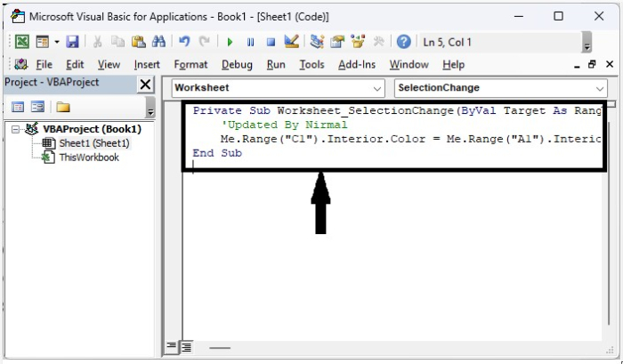Screen dimensions: 623x364
Task: Select Sheet1 (Sheet1) module
Action: point(94,143)
